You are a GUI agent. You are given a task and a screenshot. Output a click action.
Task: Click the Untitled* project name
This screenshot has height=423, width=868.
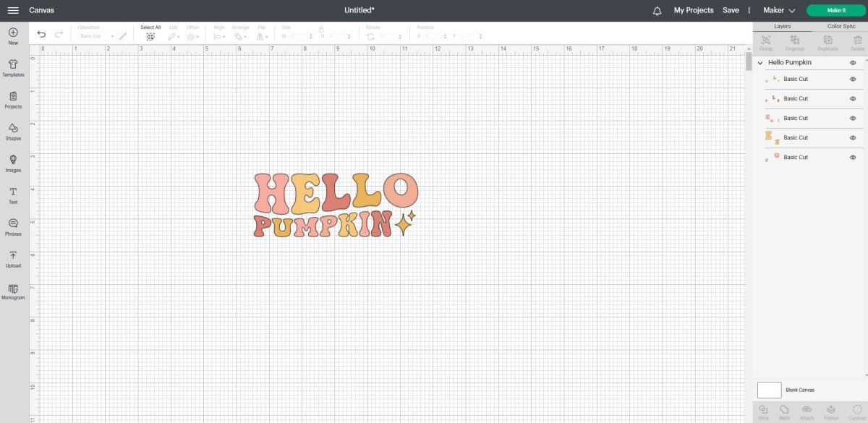pos(359,11)
